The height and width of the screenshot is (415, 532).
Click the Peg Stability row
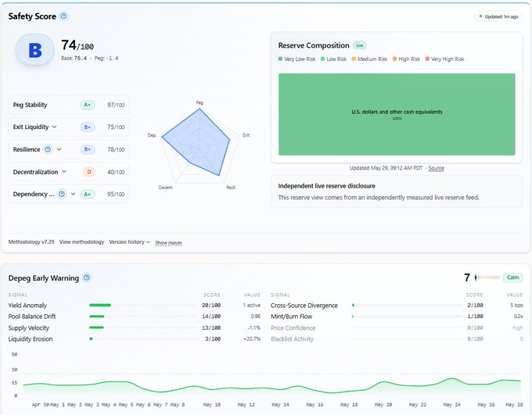[x=69, y=105]
